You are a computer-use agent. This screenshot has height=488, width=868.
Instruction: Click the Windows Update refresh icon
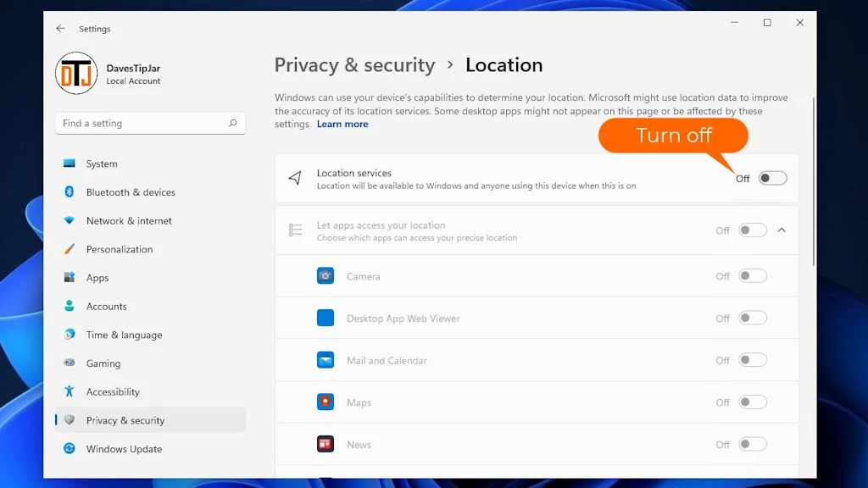coord(70,448)
